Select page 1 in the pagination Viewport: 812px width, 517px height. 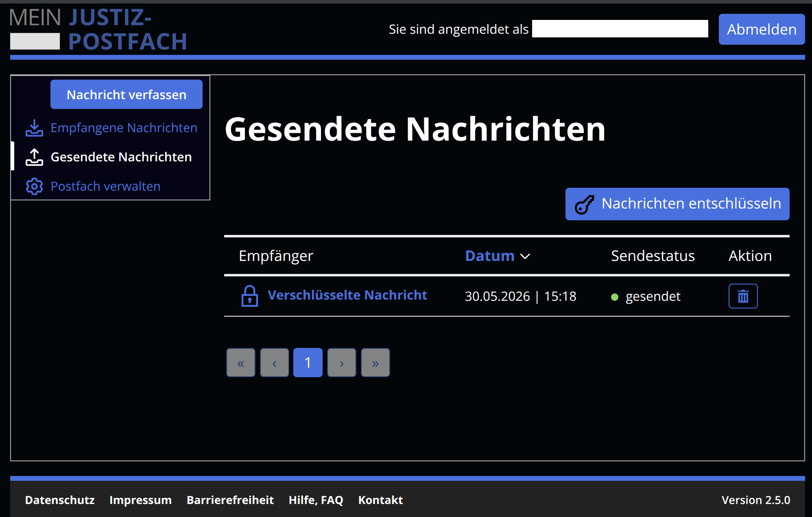point(308,363)
